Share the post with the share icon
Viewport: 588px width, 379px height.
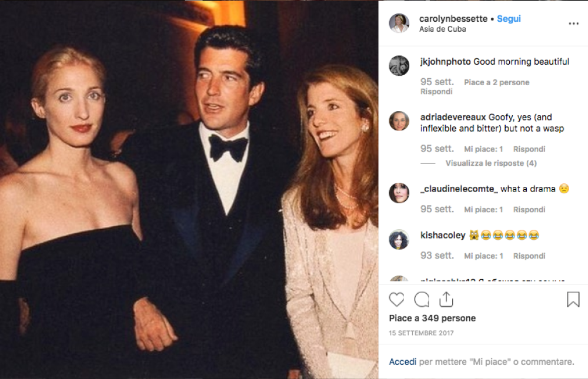click(446, 300)
